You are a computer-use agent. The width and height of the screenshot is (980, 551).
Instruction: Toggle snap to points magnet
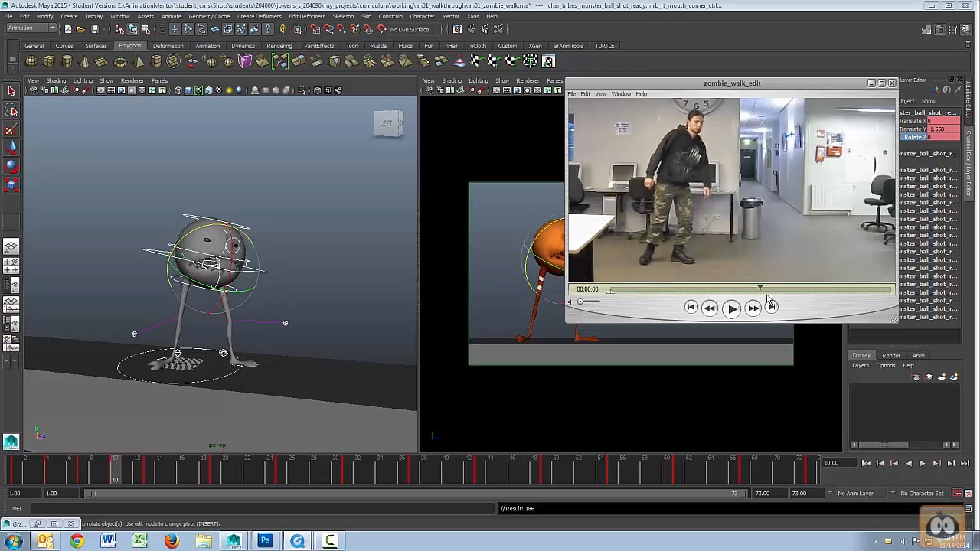341,29
